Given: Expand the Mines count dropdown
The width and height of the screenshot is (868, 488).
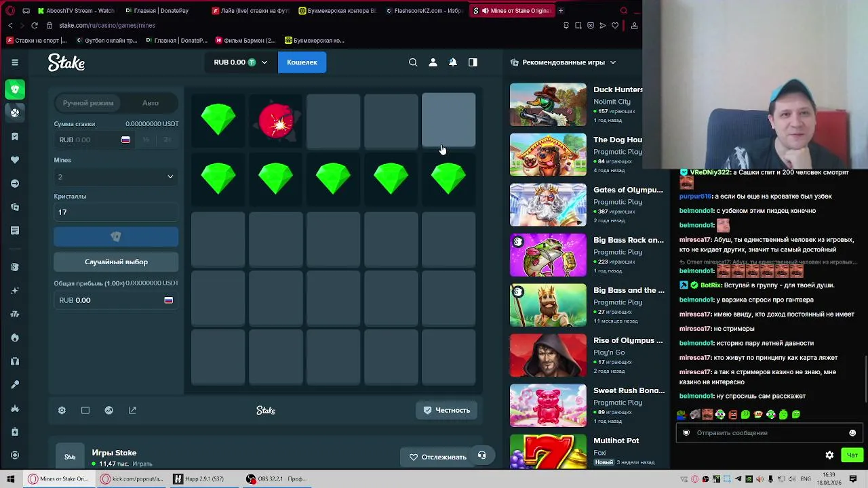Looking at the screenshot, I should click(x=116, y=177).
